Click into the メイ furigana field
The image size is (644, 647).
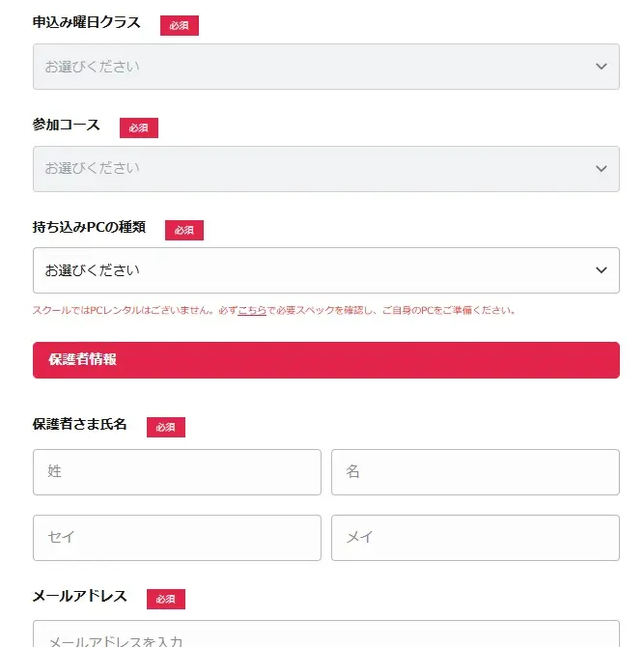pos(475,538)
